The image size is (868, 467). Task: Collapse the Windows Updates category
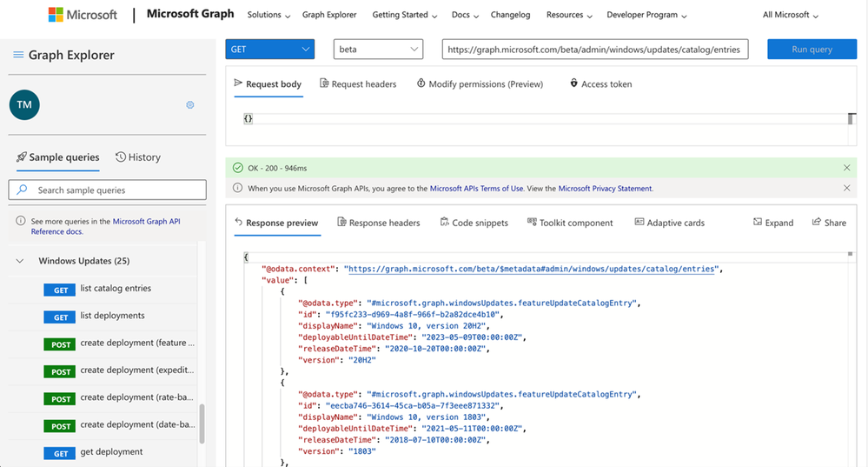tap(20, 261)
